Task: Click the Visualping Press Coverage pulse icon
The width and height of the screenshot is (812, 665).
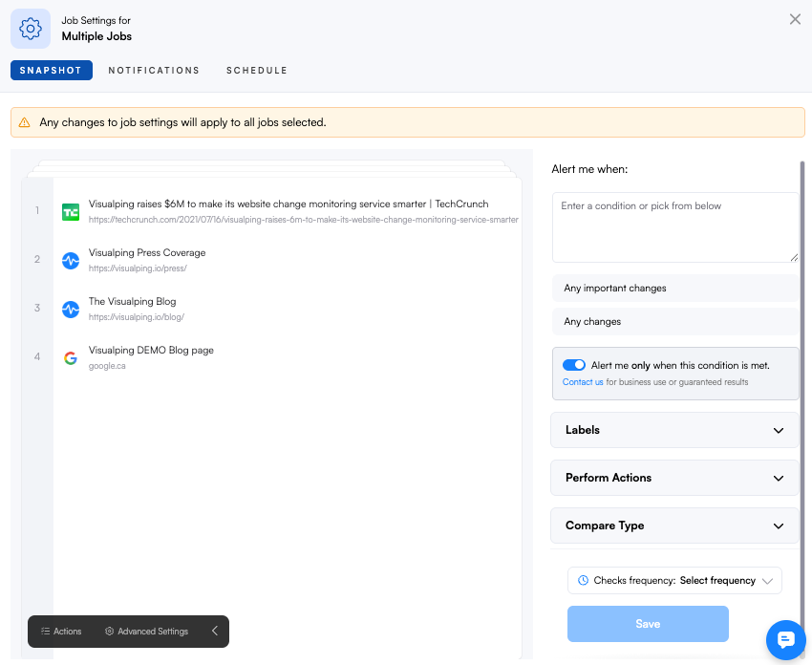Action: click(71, 261)
